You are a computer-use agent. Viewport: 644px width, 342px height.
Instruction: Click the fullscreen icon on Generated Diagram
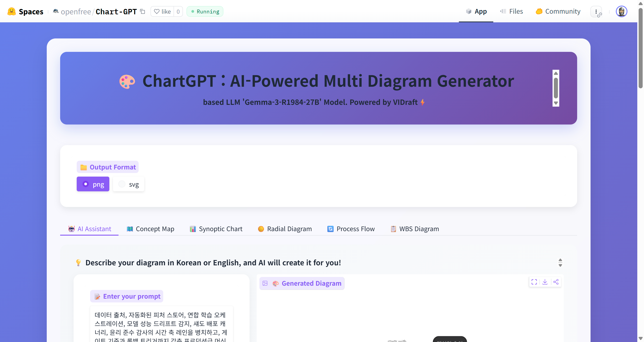pos(534,282)
